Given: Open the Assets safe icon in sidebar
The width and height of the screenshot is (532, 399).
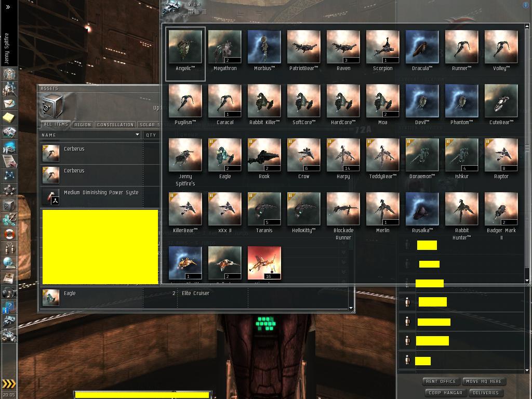Looking at the screenshot, I should (x=9, y=205).
